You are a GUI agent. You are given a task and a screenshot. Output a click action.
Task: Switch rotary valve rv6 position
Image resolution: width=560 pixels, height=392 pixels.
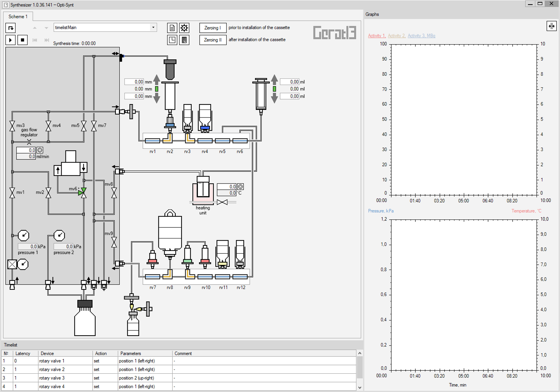coord(240,141)
